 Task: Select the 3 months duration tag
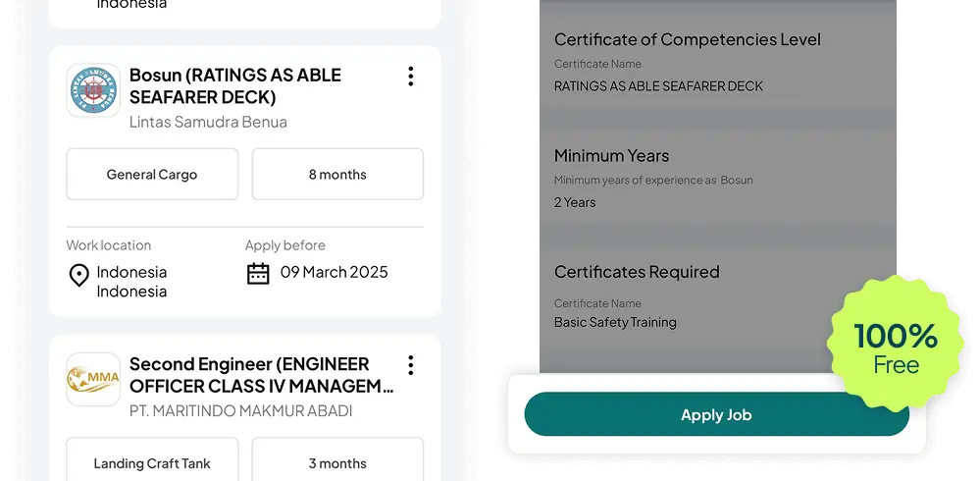click(x=337, y=463)
